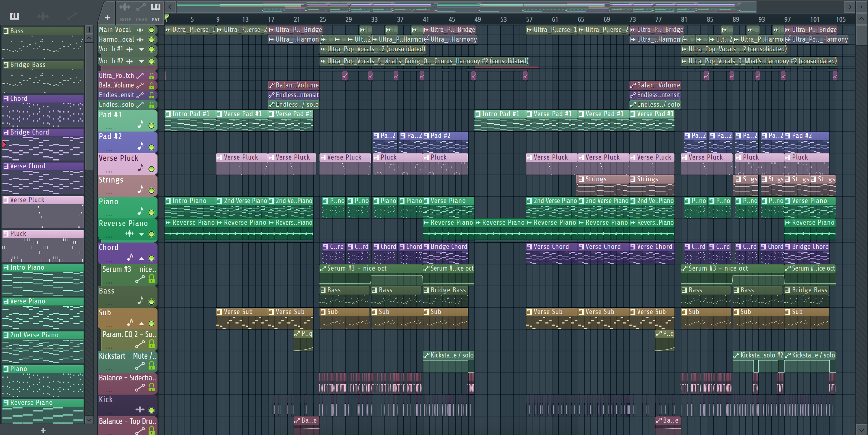Click the Strings track note icon

[140, 190]
